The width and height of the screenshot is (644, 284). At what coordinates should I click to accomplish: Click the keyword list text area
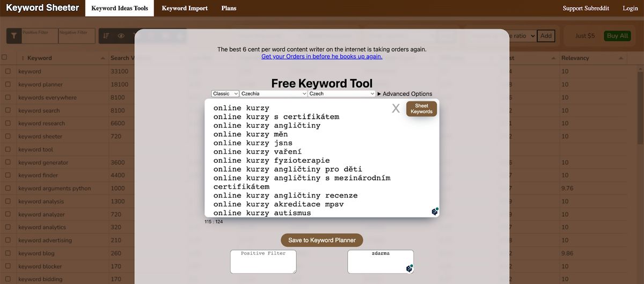click(322, 158)
